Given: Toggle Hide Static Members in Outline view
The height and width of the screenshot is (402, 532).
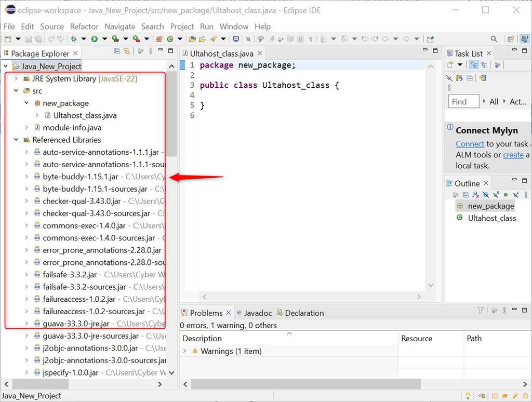Looking at the screenshot, I should pos(496,195).
